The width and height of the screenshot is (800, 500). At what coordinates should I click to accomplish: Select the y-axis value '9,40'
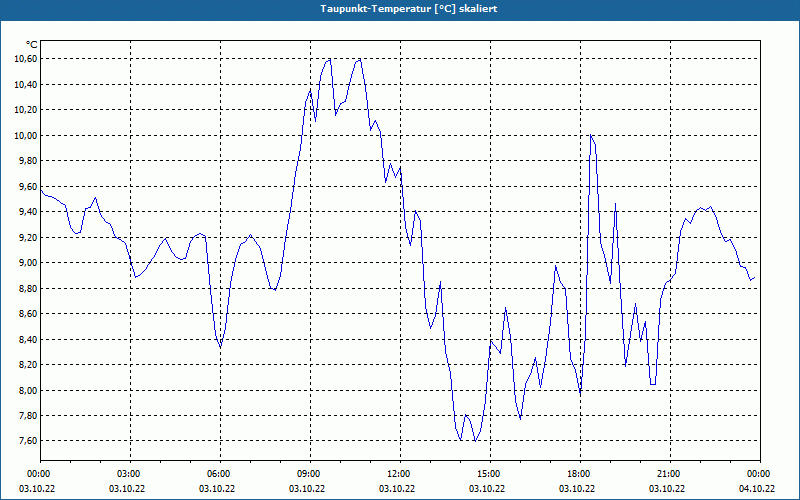(28, 212)
